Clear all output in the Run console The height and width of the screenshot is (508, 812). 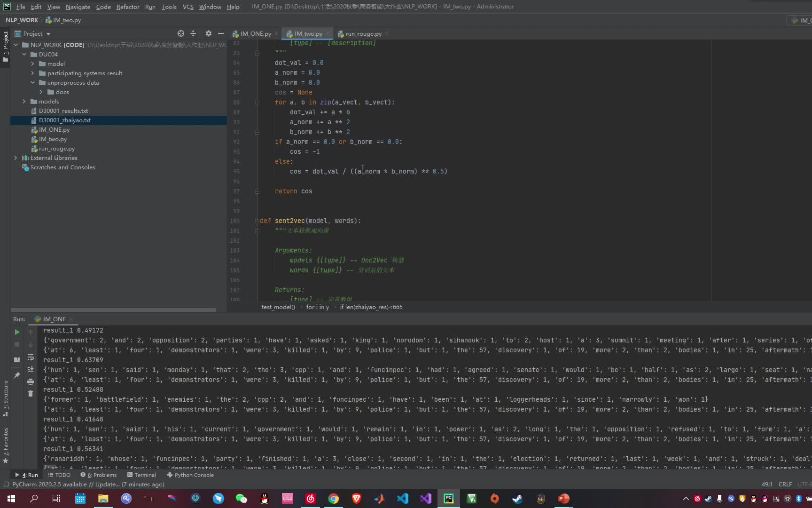(x=30, y=394)
